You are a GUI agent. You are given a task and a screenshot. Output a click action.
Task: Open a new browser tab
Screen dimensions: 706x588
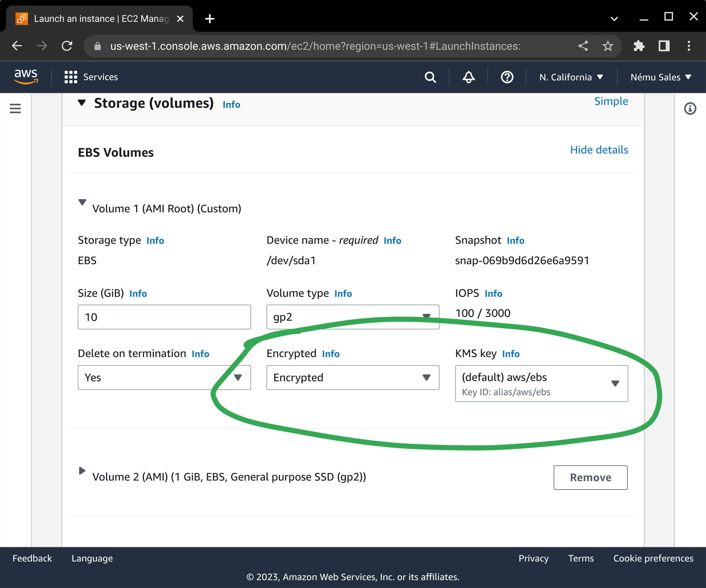coord(210,19)
